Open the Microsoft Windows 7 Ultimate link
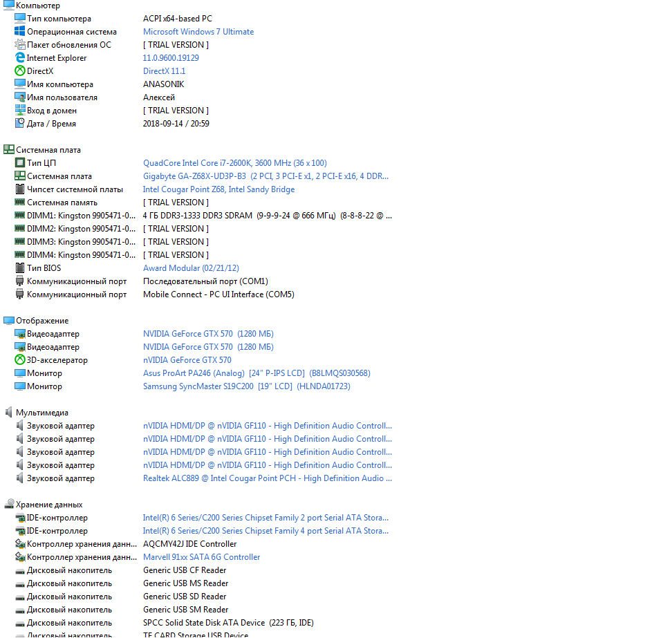Image resolution: width=672 pixels, height=638 pixels. click(198, 32)
